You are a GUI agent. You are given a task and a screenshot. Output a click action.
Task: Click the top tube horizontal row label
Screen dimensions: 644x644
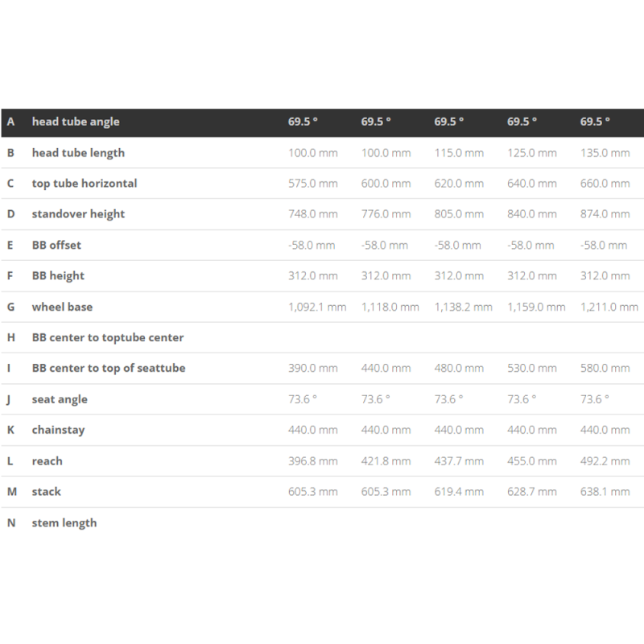tap(85, 183)
